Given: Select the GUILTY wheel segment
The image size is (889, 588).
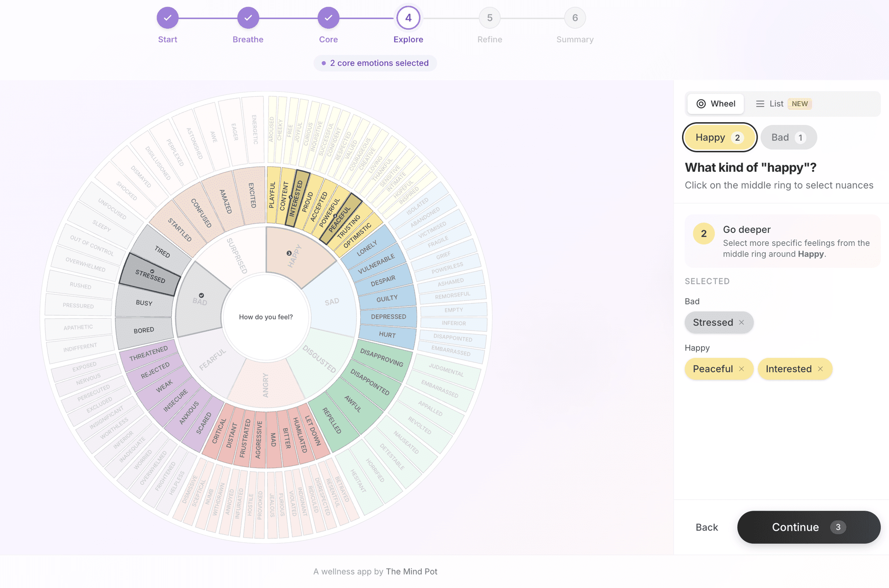Looking at the screenshot, I should pos(387,299).
